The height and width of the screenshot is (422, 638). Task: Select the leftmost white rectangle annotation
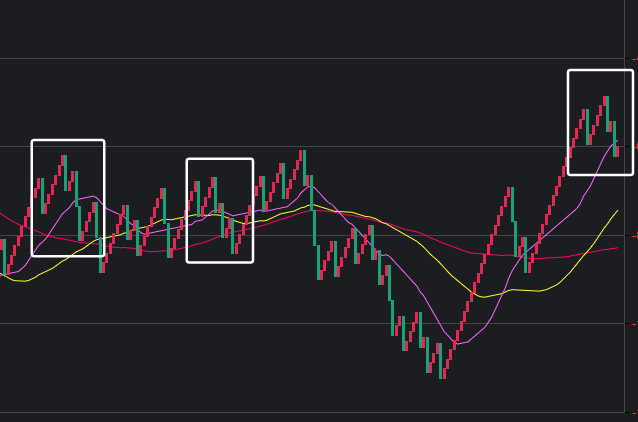(33, 198)
